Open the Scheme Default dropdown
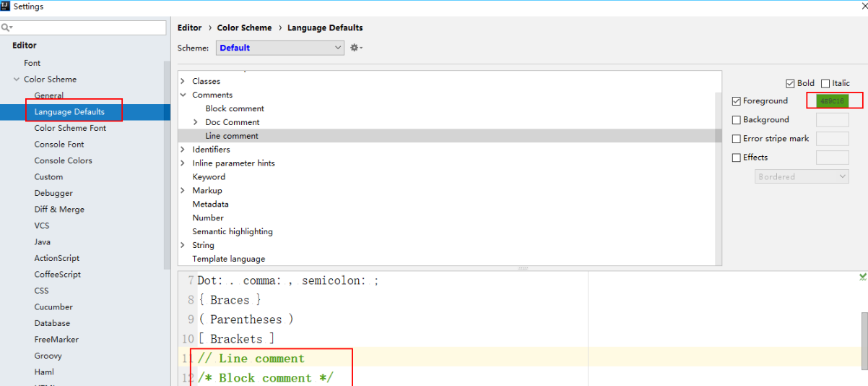The width and height of the screenshot is (868, 386). tap(279, 48)
